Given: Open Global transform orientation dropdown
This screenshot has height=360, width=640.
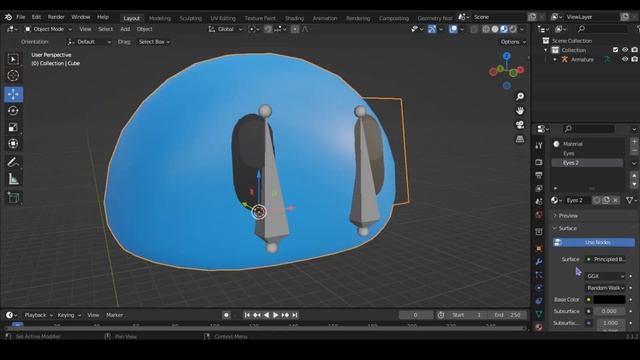Looking at the screenshot, I should (225, 29).
